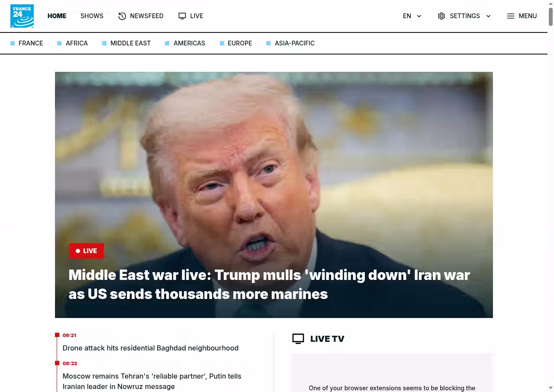
Task: Click the Live TV section monitor icon
Action: pyautogui.click(x=298, y=339)
